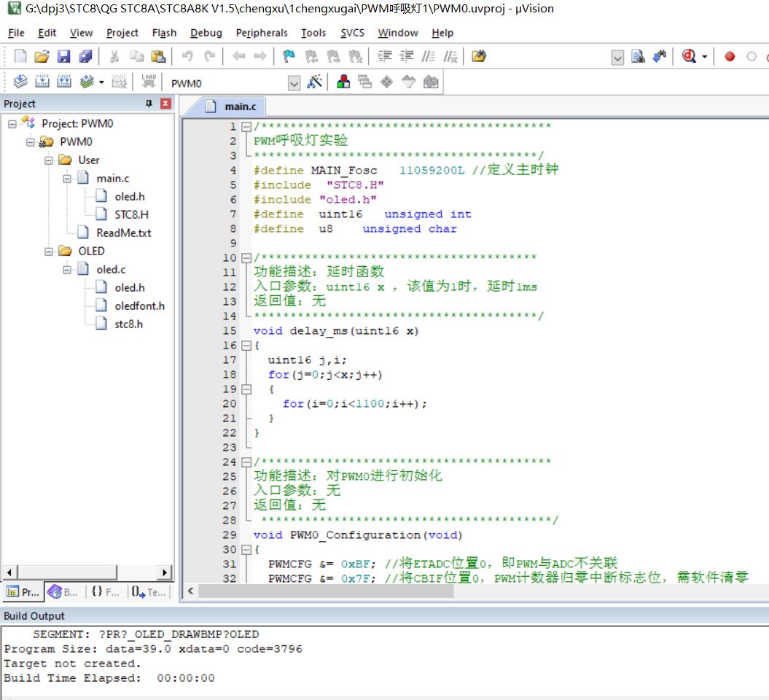Create a new file with New icon

click(x=20, y=56)
